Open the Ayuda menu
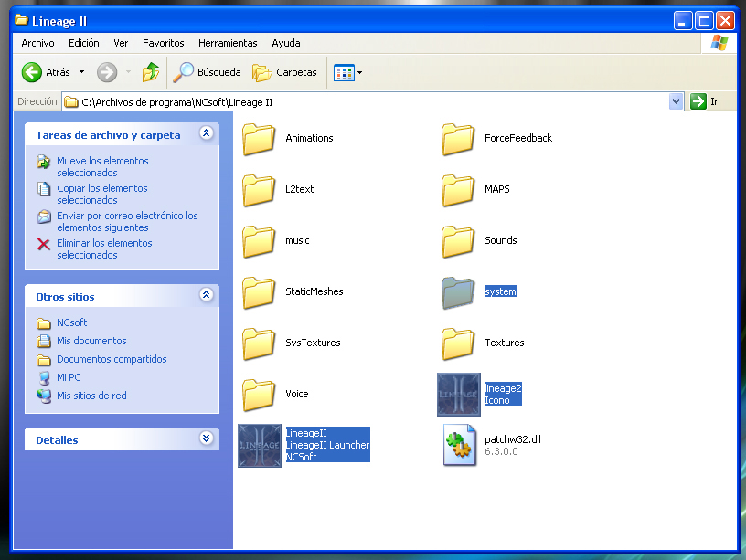Image resolution: width=746 pixels, height=560 pixels. click(286, 43)
